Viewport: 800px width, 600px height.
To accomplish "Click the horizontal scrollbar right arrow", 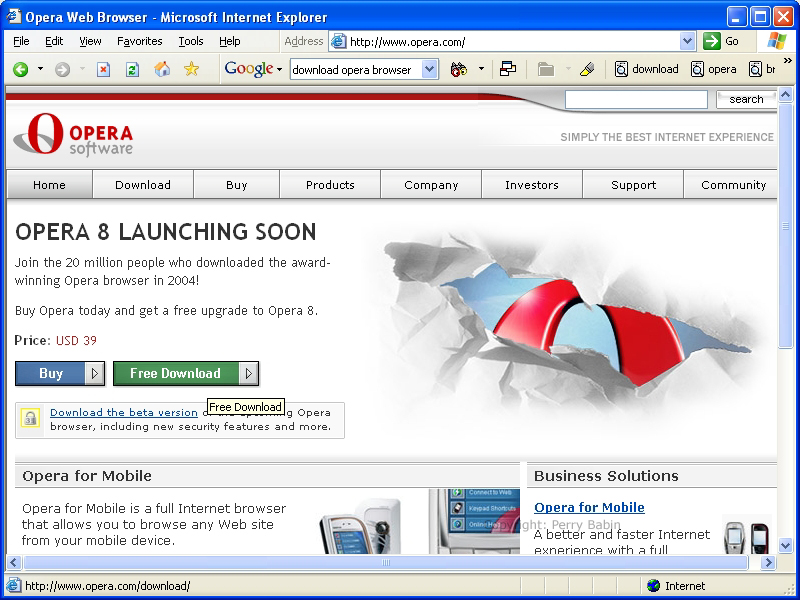I will (767, 563).
